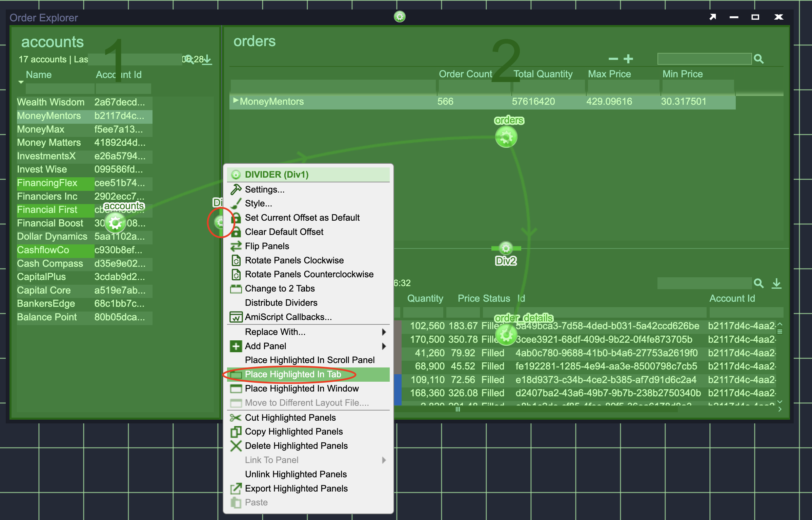Click the Order Count column header

(x=465, y=74)
